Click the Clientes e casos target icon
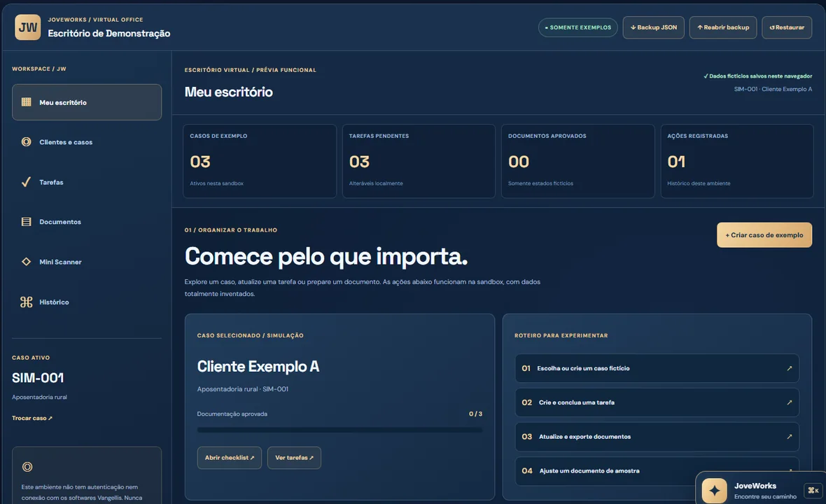Image resolution: width=826 pixels, height=504 pixels. (26, 141)
